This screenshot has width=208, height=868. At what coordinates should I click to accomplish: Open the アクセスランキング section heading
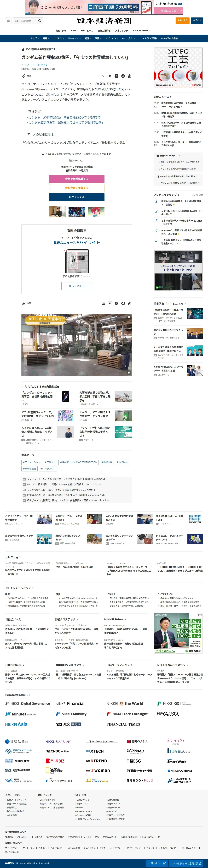pos(167,195)
